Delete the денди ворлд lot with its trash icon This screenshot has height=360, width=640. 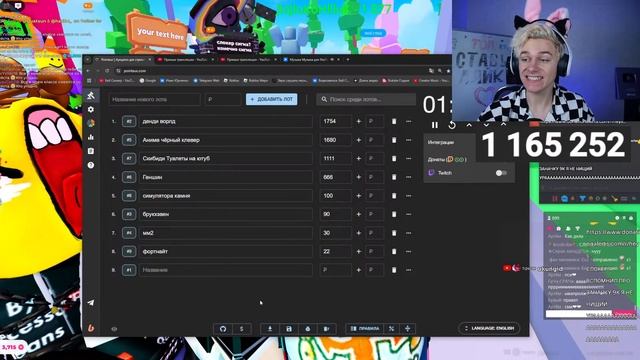coord(394,121)
